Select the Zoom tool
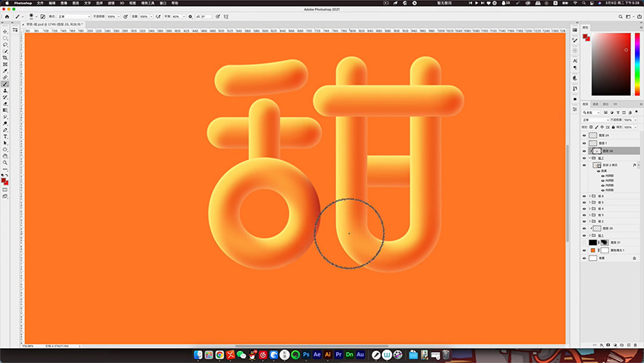Viewport: 644px width, 363px height. tap(5, 163)
